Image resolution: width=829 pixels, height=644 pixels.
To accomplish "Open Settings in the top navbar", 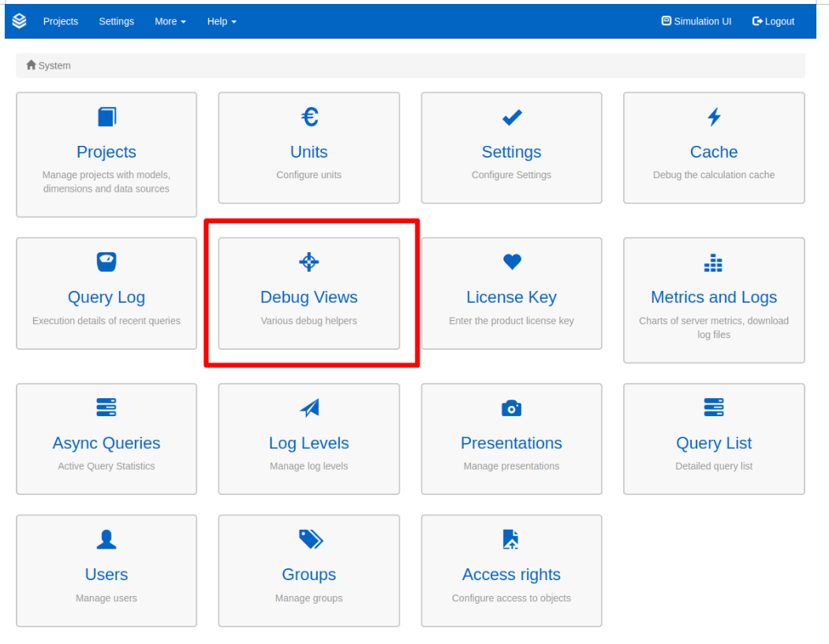I will 116,21.
